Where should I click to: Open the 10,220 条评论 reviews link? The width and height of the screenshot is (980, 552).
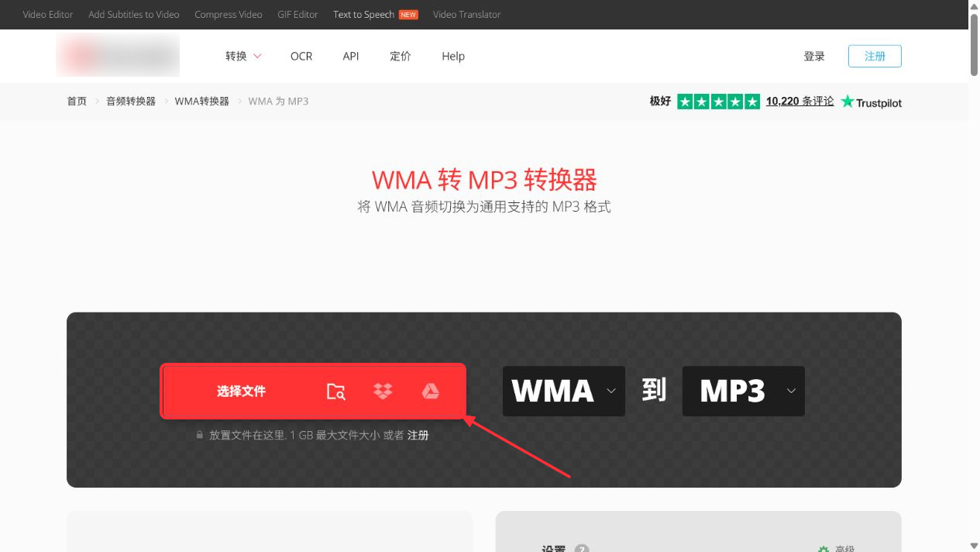pyautogui.click(x=800, y=102)
